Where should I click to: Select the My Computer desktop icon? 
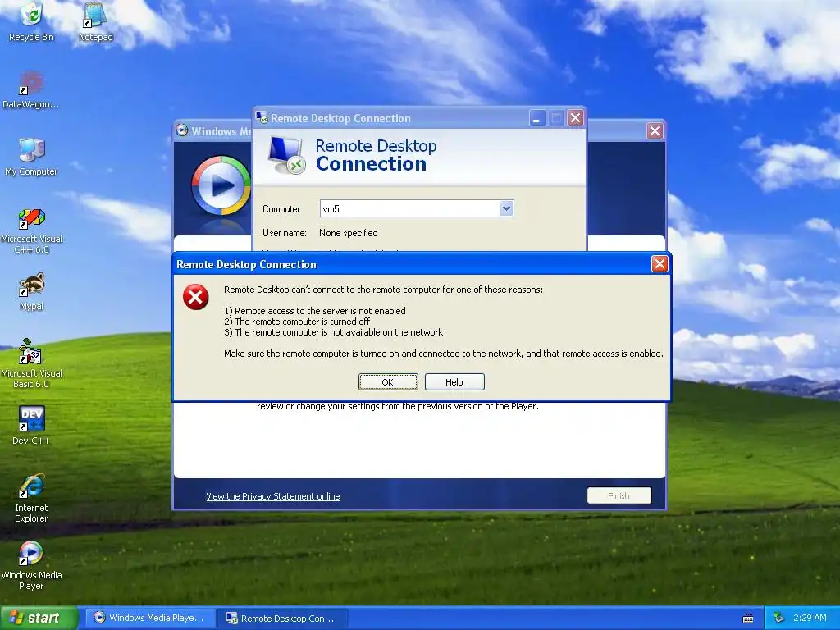coord(31,157)
